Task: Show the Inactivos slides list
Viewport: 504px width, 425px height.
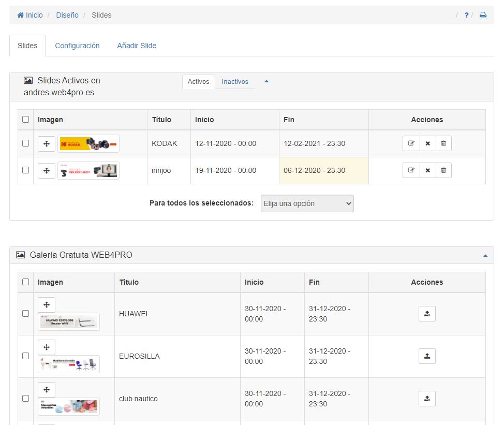Action: pyautogui.click(x=235, y=82)
